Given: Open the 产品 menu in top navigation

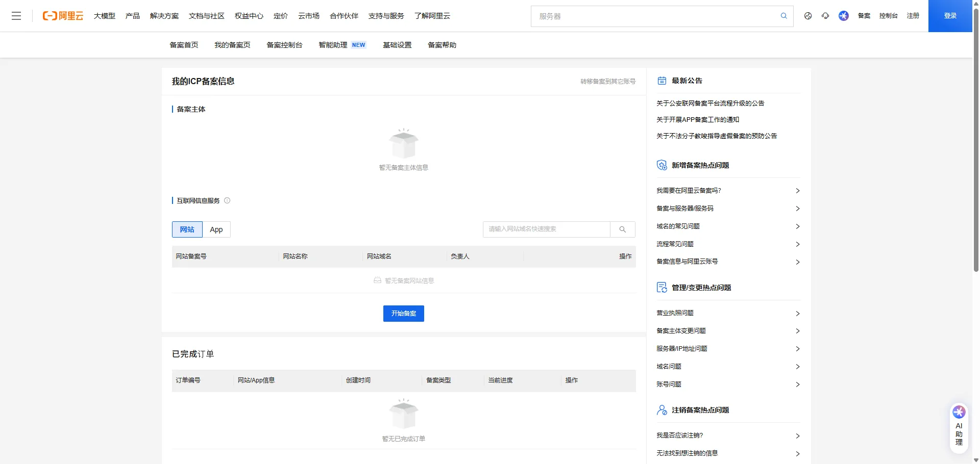Looking at the screenshot, I should [x=133, y=16].
